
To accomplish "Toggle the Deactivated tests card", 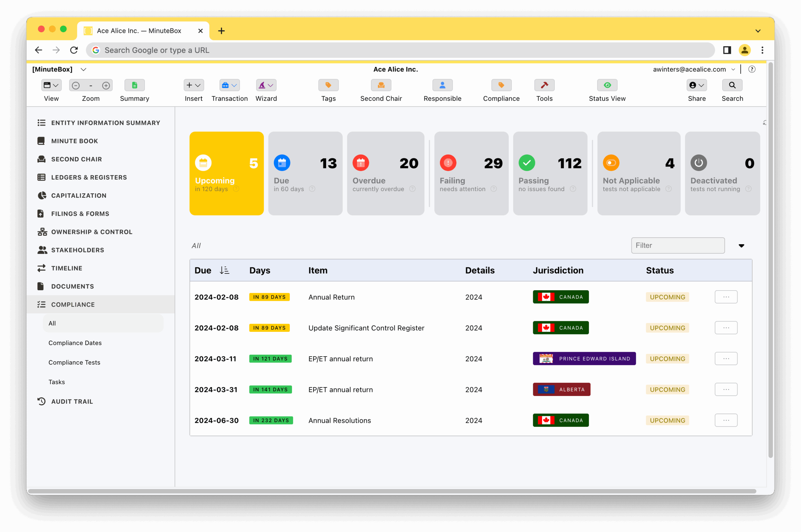I will pos(722,173).
